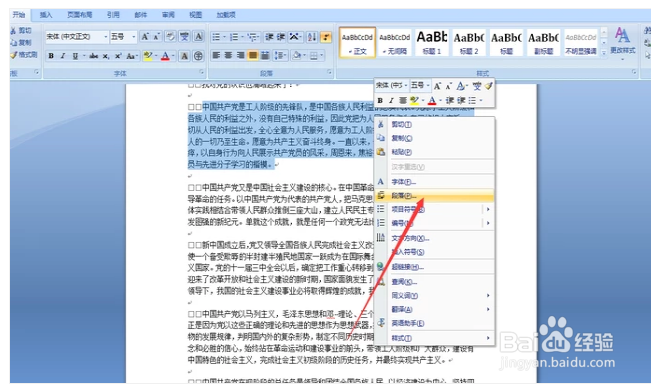The image size is (651, 385).
Task: Toggle Show/Hide paragraph marks button
Action: (326, 37)
